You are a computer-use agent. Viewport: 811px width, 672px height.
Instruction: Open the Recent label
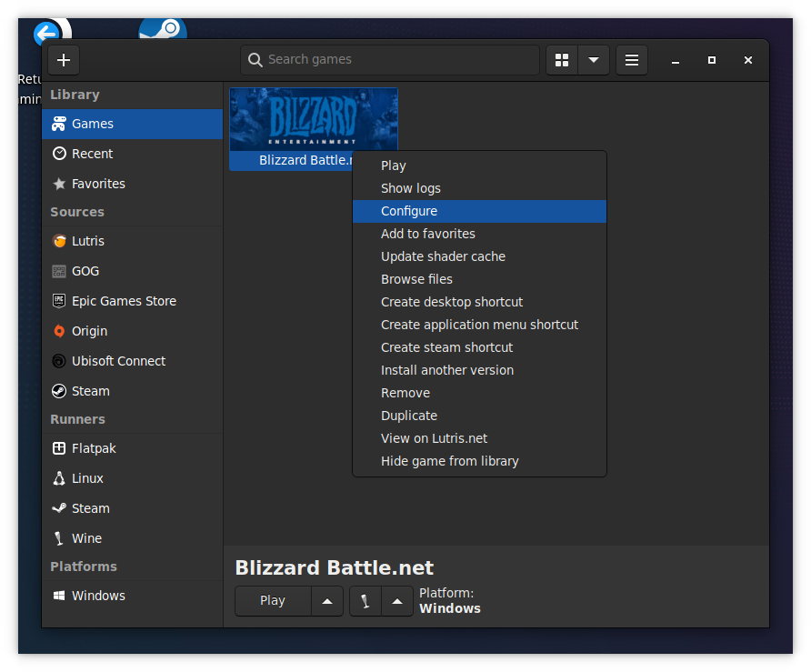92,154
